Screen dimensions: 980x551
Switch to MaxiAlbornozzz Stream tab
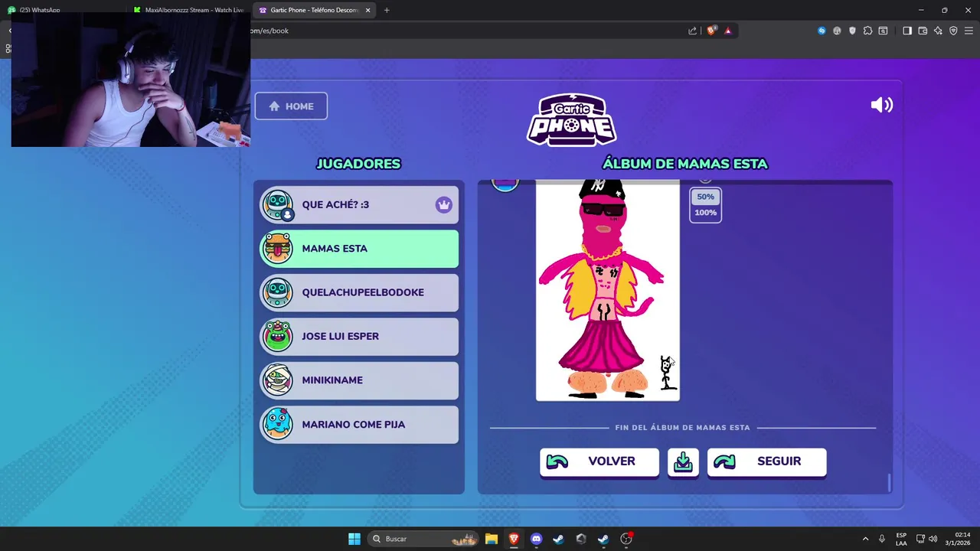[188, 10]
